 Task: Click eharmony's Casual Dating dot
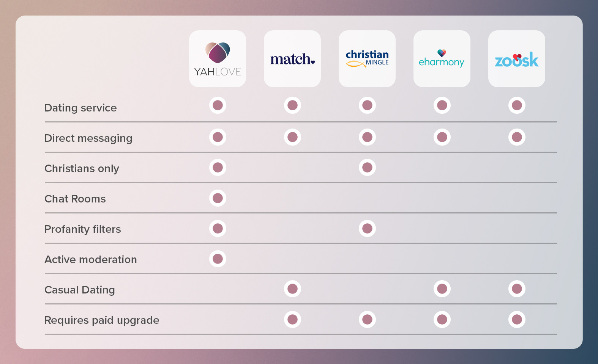[442, 289]
